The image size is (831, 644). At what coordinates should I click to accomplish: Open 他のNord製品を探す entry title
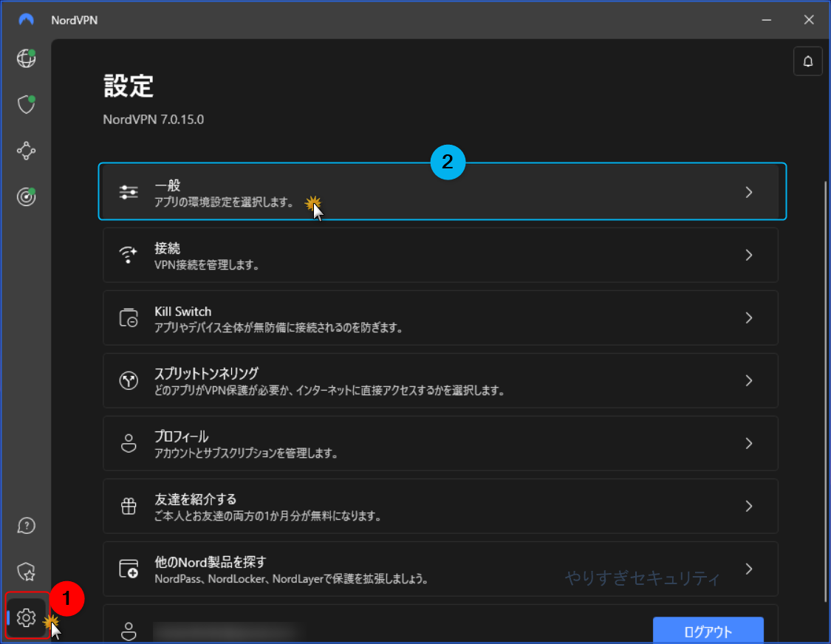[x=211, y=562]
